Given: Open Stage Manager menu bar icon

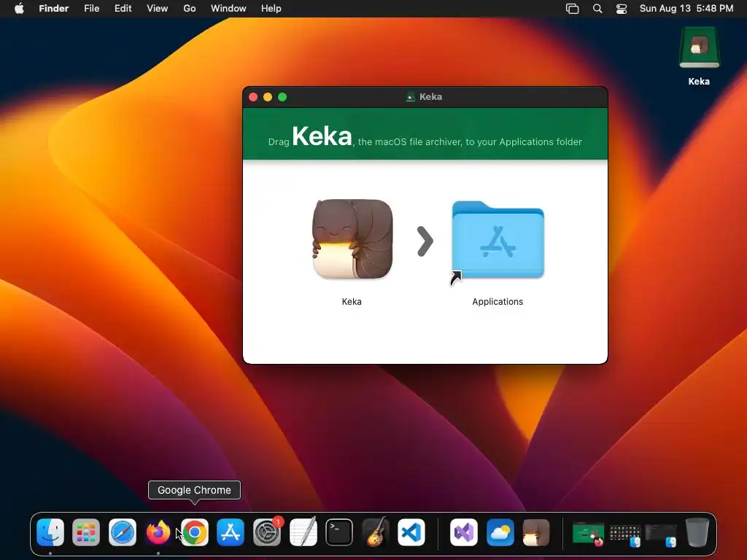Looking at the screenshot, I should [572, 9].
